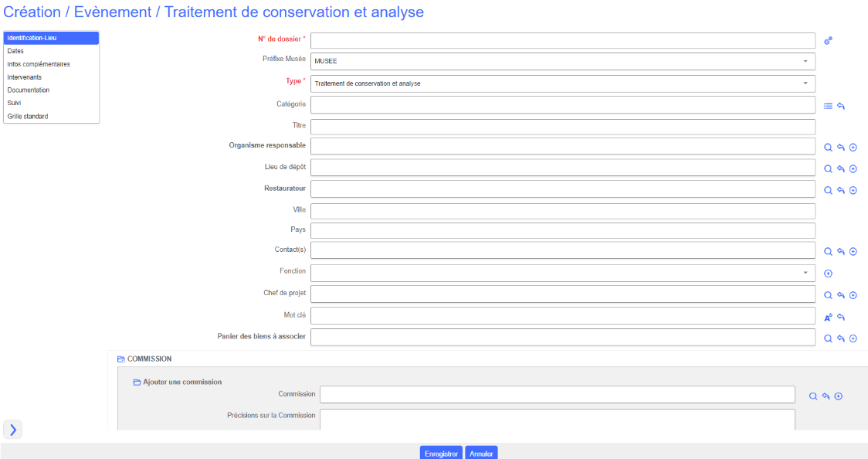Switch to the Dates section in sidebar
The image size is (868, 459).
[15, 51]
